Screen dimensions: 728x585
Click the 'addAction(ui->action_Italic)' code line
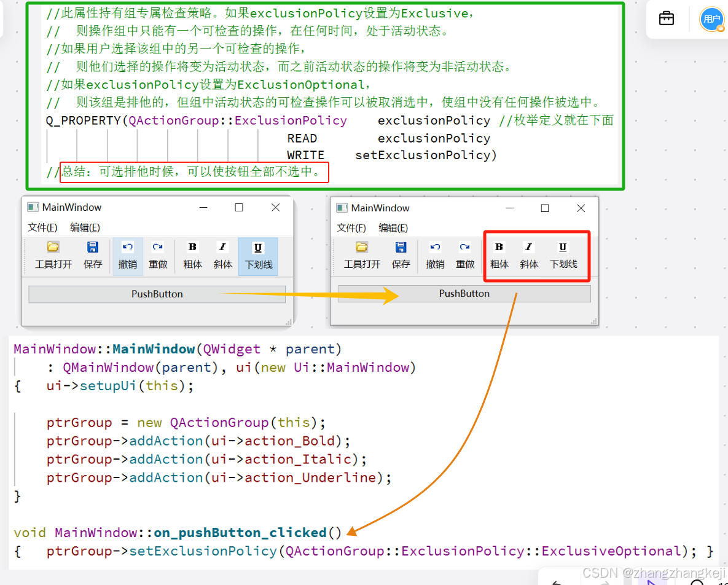pyautogui.click(x=206, y=459)
